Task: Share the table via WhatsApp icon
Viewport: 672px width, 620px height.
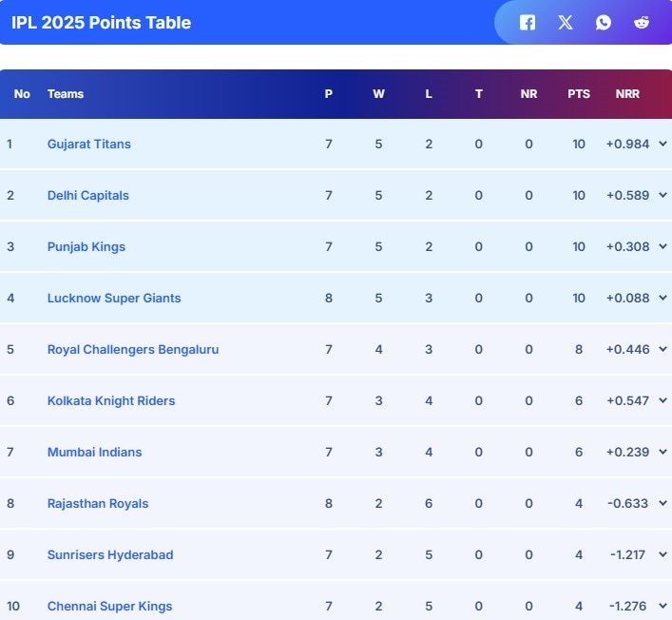Action: click(x=604, y=22)
